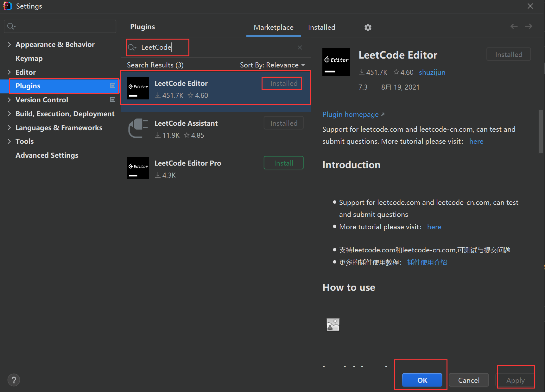Click the How to use heading

349,288
